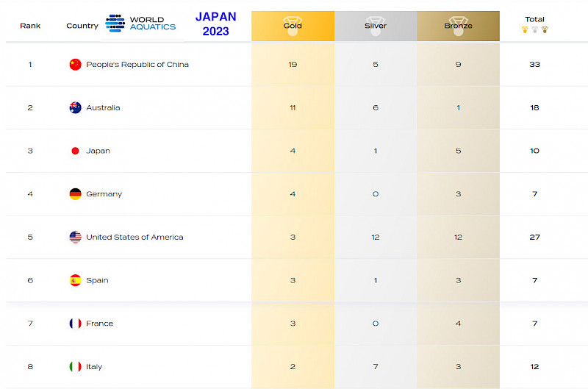The image size is (588, 389).
Task: Sort by the Silver column header
Action: (376, 26)
